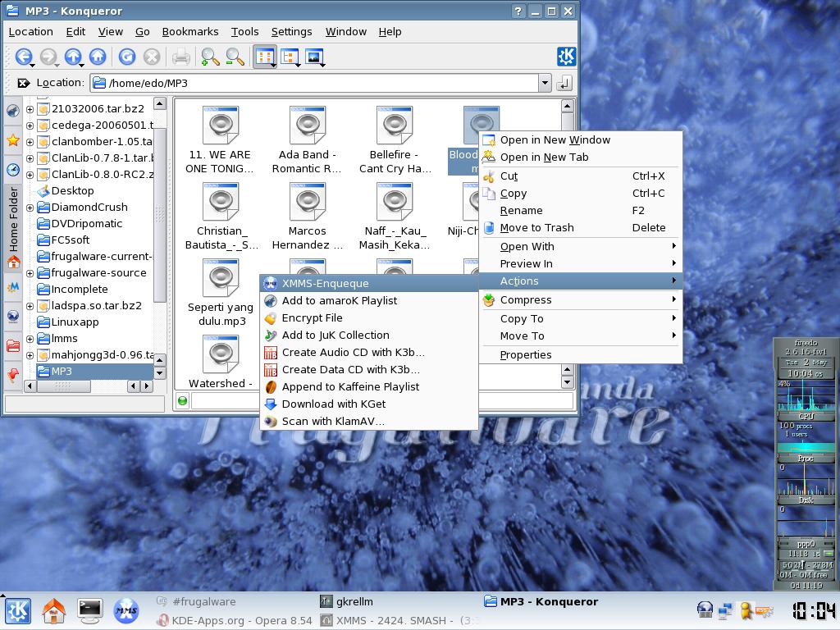
Task: Click Encrypt File action
Action: (x=369, y=317)
